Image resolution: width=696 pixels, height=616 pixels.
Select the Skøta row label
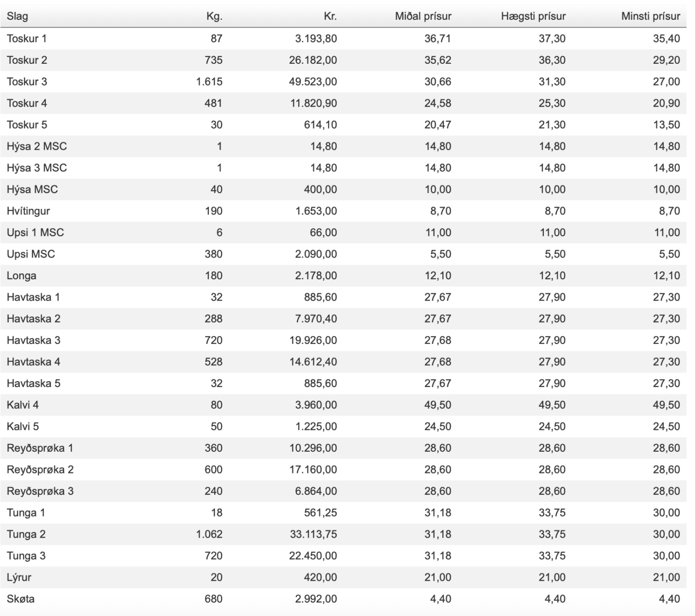click(x=21, y=599)
